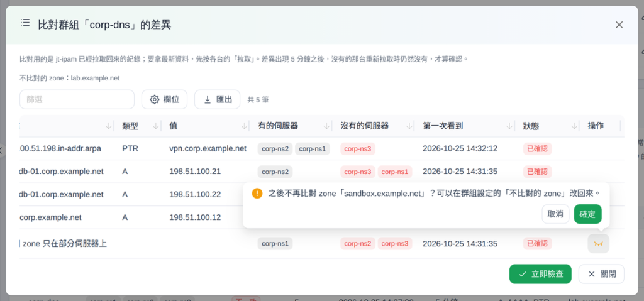644x301 pixels.
Task: Click the red corp-ns2 tag in the zone row
Action: (x=358, y=244)
